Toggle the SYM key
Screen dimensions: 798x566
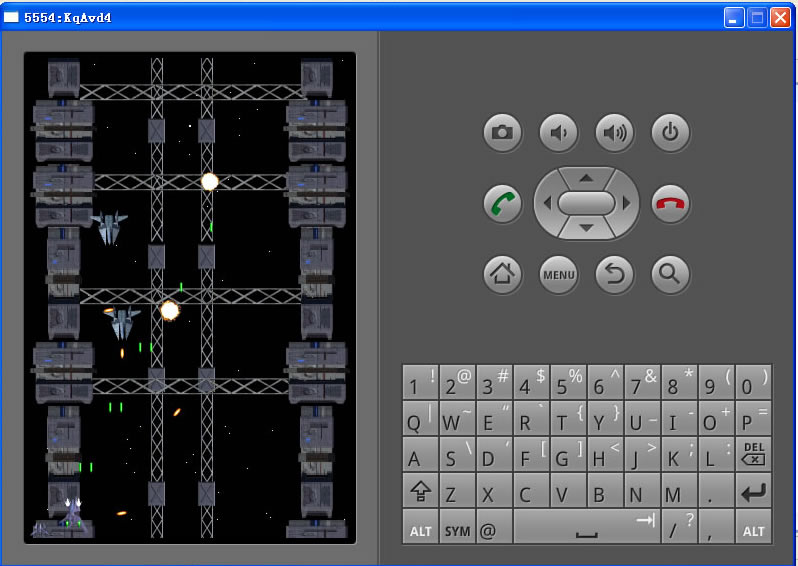click(x=457, y=529)
